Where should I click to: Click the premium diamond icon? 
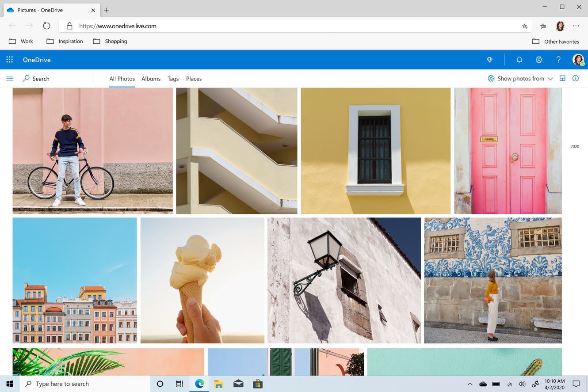[489, 60]
